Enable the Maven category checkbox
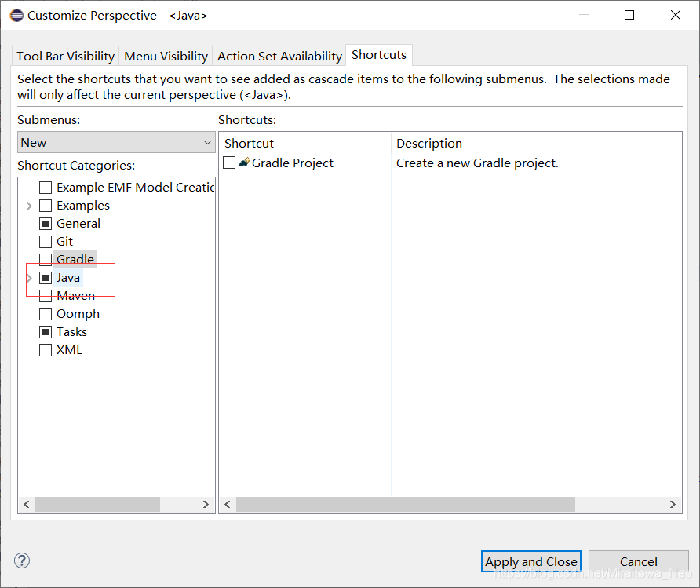 pos(46,295)
